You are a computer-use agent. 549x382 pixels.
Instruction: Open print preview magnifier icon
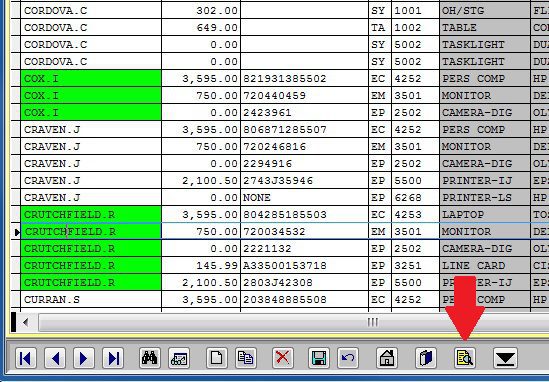click(x=465, y=358)
